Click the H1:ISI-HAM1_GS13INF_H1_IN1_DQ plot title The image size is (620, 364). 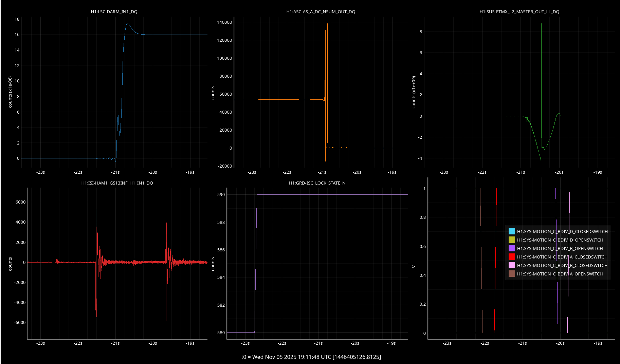117,183
